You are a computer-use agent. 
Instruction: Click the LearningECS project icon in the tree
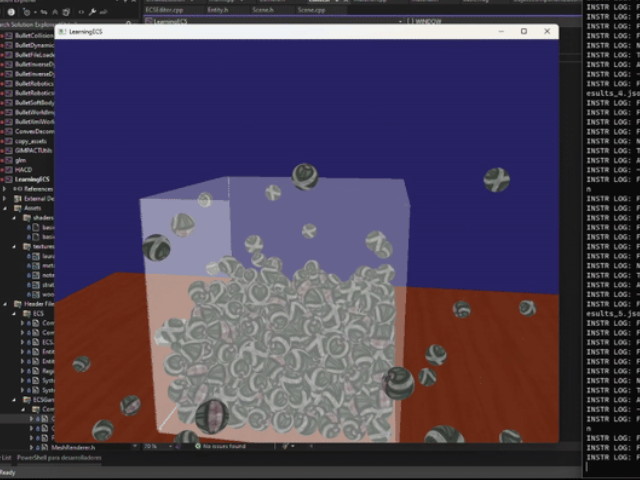pos(8,179)
